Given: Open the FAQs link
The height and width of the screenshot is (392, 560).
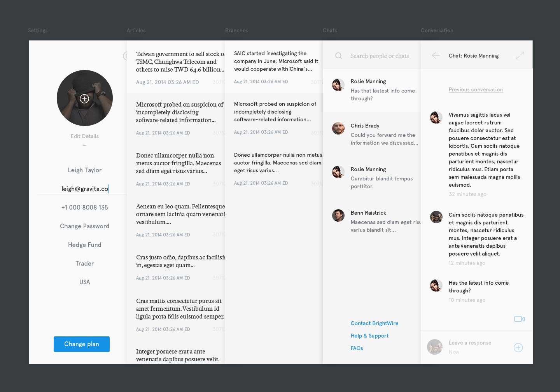Looking at the screenshot, I should point(357,348).
